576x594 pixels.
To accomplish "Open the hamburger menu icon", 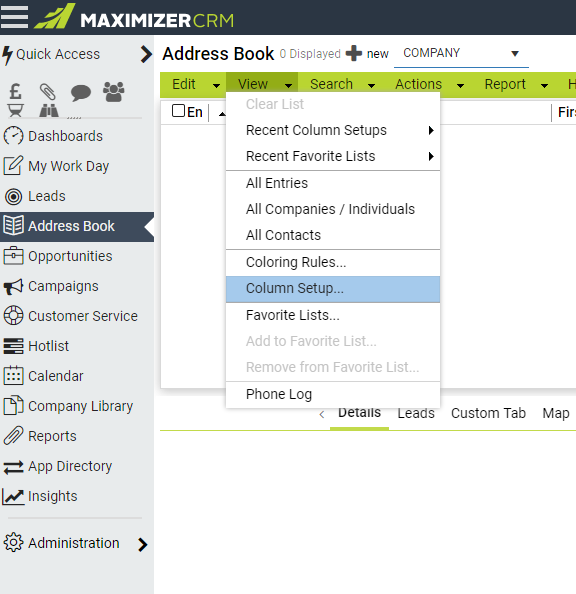I will [x=14, y=17].
